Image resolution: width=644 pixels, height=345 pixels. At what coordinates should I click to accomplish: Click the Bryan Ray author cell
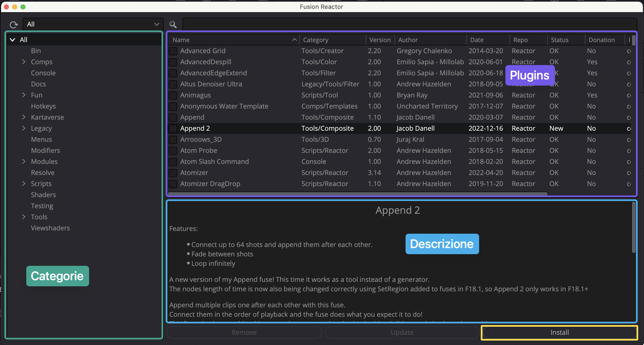point(412,95)
